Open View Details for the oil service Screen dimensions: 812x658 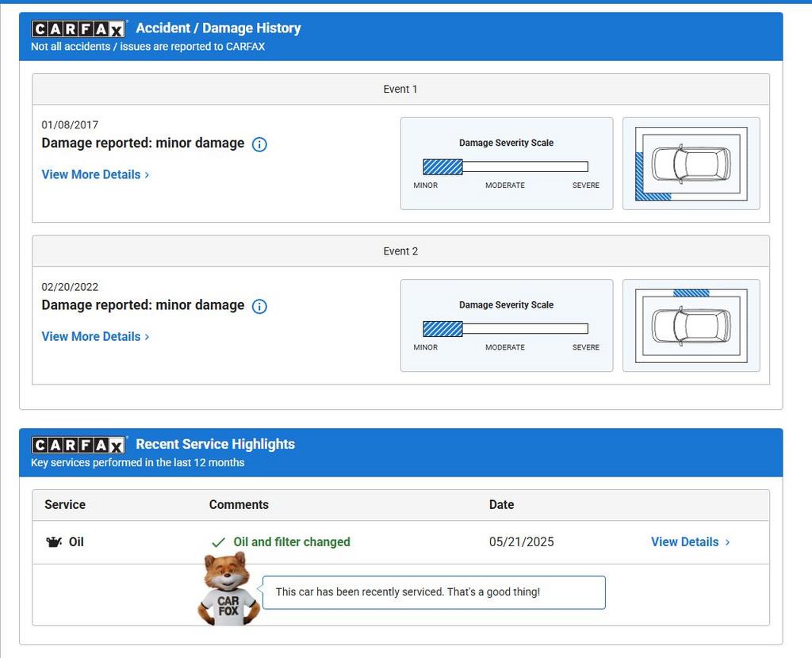pos(690,542)
